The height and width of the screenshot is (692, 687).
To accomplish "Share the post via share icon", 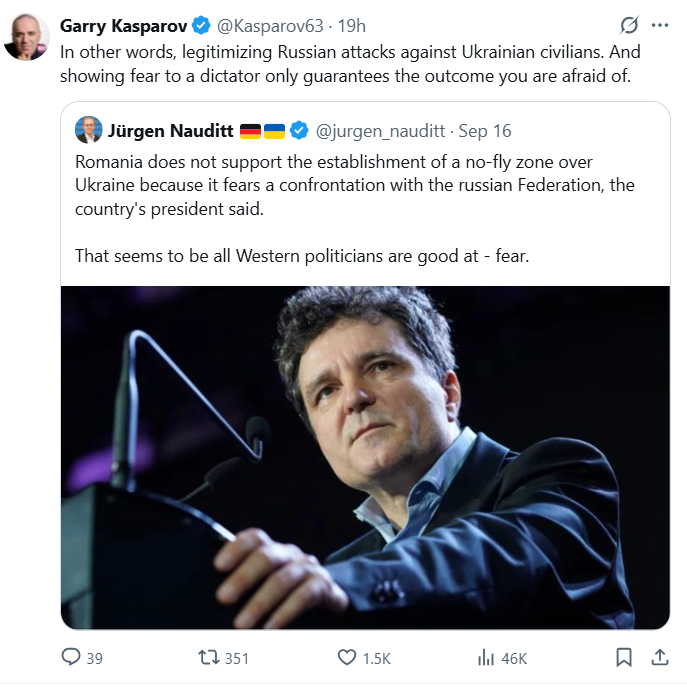I will (659, 657).
